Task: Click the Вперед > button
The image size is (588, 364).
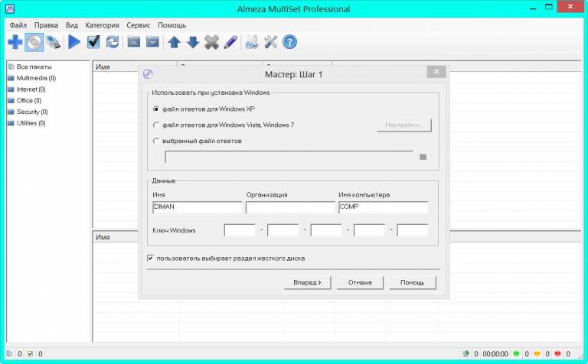Action: 307,283
